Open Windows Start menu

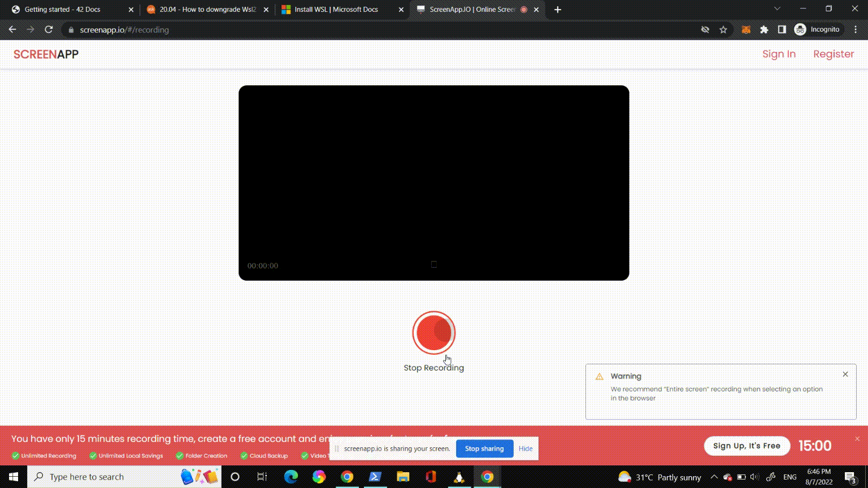point(14,477)
